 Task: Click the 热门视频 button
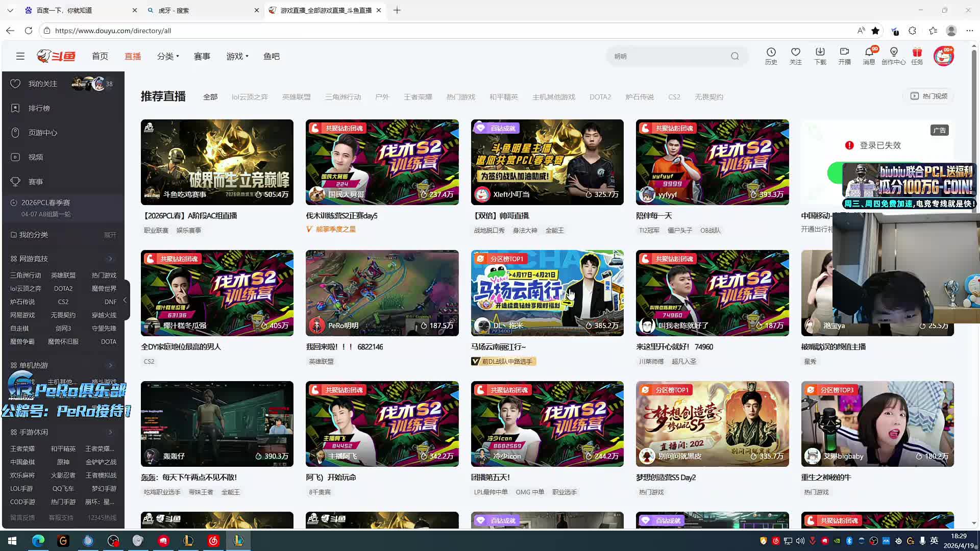pyautogui.click(x=929, y=96)
